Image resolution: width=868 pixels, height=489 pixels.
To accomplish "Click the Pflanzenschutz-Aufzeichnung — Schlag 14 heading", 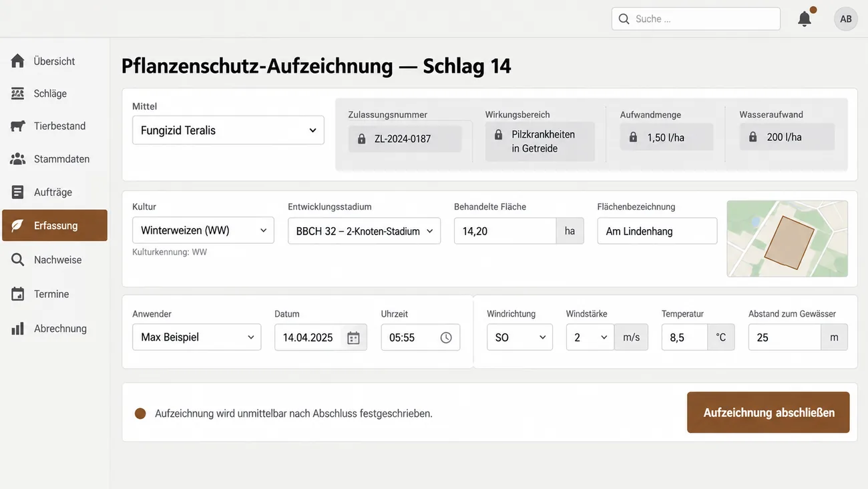I will click(316, 66).
